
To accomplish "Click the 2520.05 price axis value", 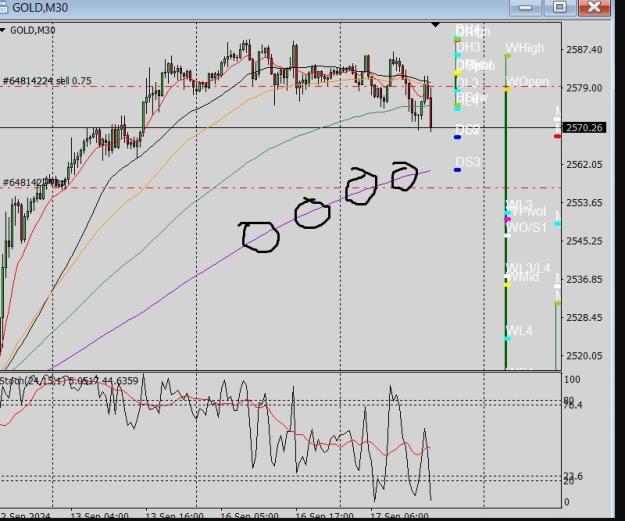I will [x=584, y=356].
